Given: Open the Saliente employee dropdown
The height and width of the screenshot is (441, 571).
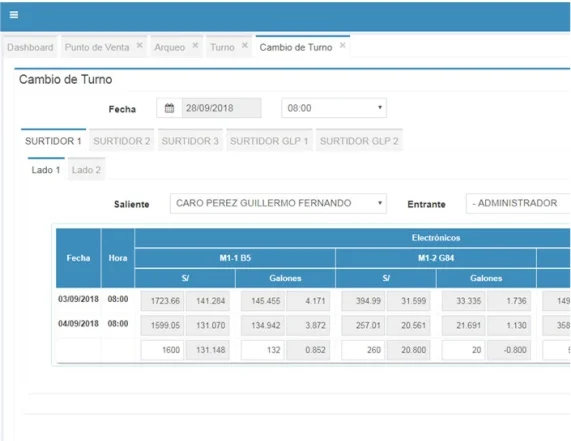Looking at the screenshot, I should point(278,203).
